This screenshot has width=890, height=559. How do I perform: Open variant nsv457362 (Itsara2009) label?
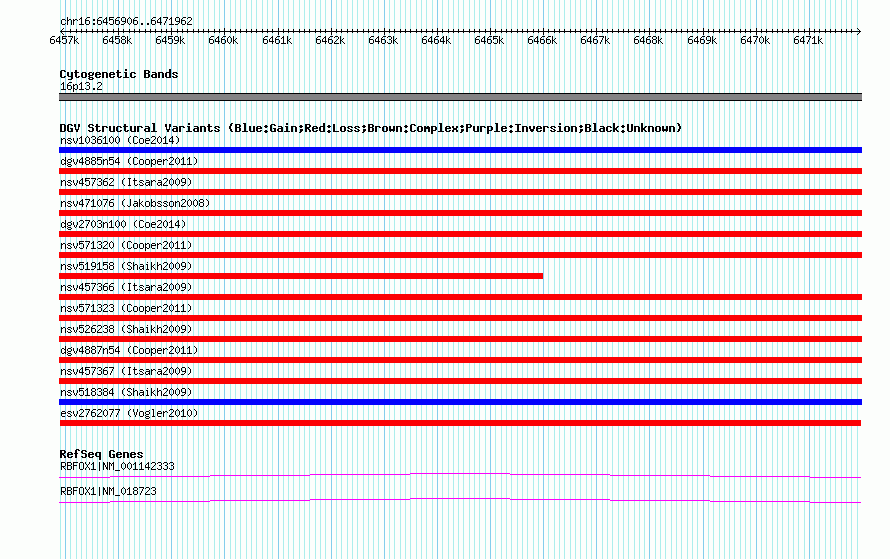(126, 182)
